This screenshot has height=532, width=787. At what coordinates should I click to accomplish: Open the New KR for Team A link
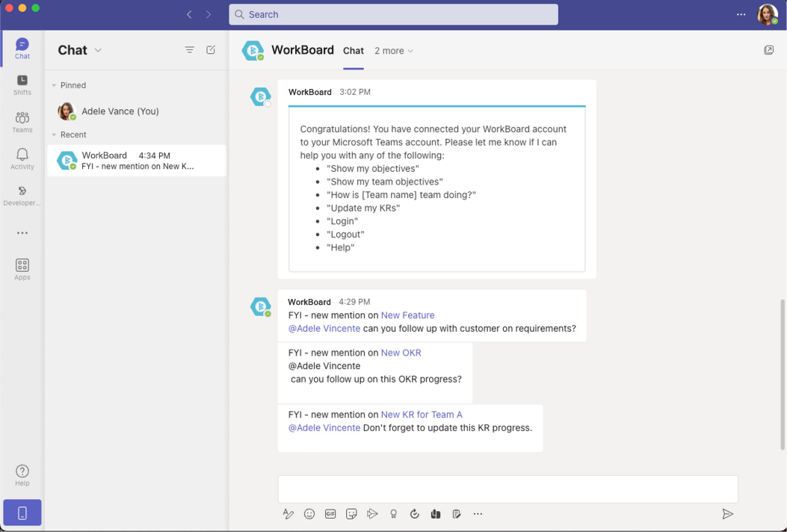pyautogui.click(x=422, y=415)
